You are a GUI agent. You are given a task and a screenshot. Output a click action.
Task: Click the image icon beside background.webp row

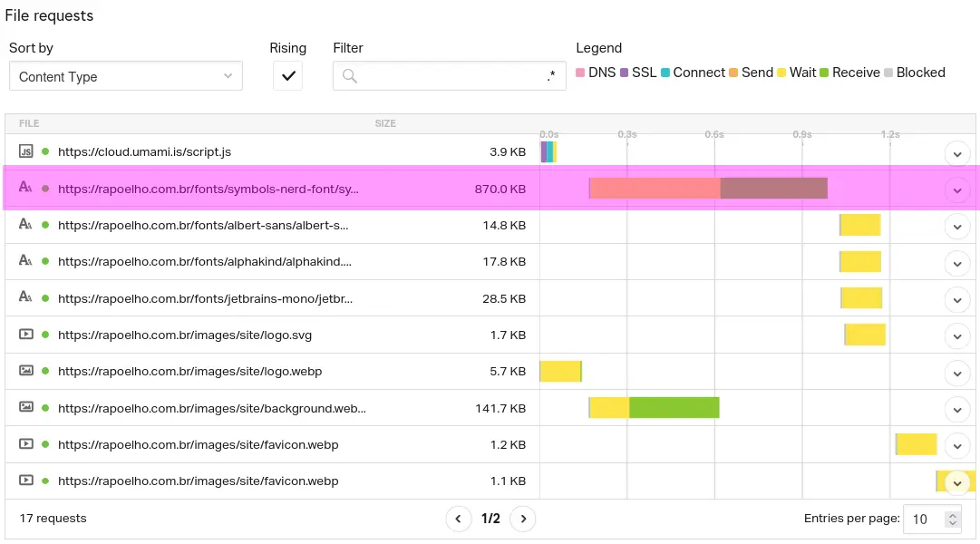[26, 408]
